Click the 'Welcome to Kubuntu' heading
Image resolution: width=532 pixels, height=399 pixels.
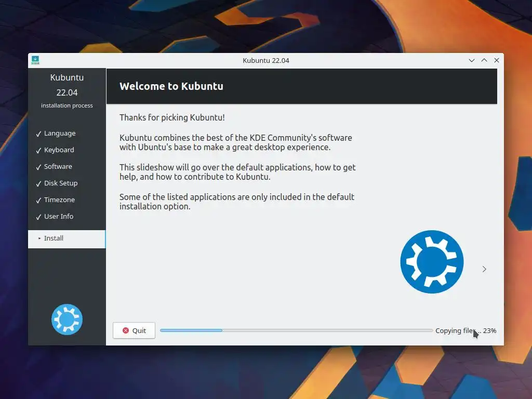point(171,86)
